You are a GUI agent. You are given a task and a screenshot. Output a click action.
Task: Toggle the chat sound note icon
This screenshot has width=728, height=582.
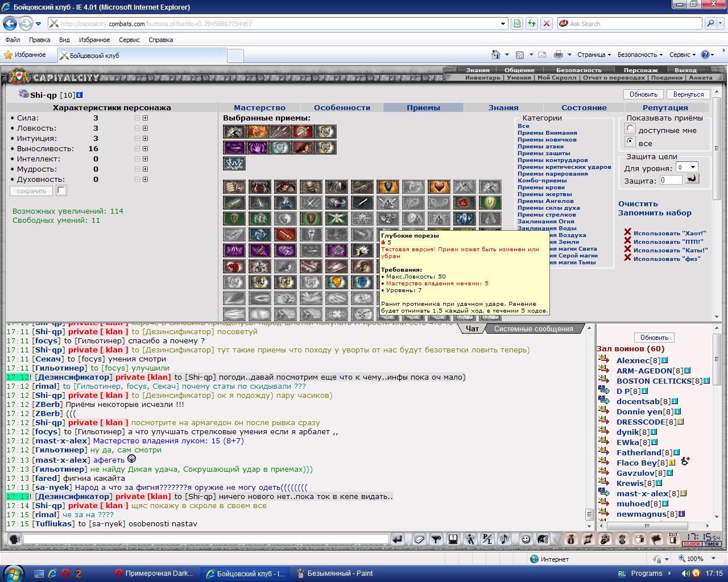[504, 539]
